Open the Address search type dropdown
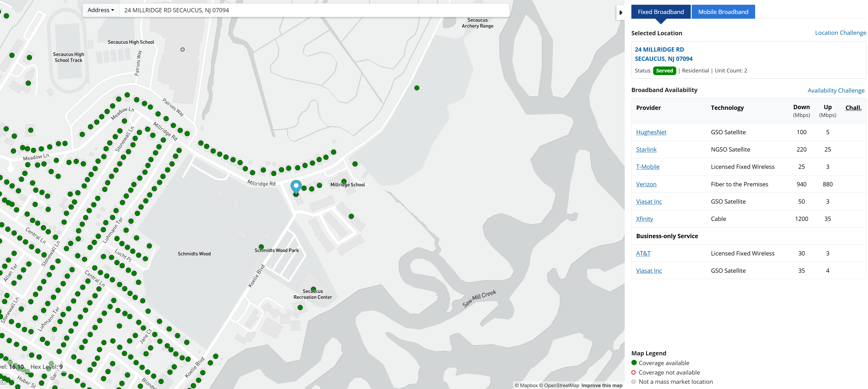This screenshot has height=389, width=868. [101, 10]
